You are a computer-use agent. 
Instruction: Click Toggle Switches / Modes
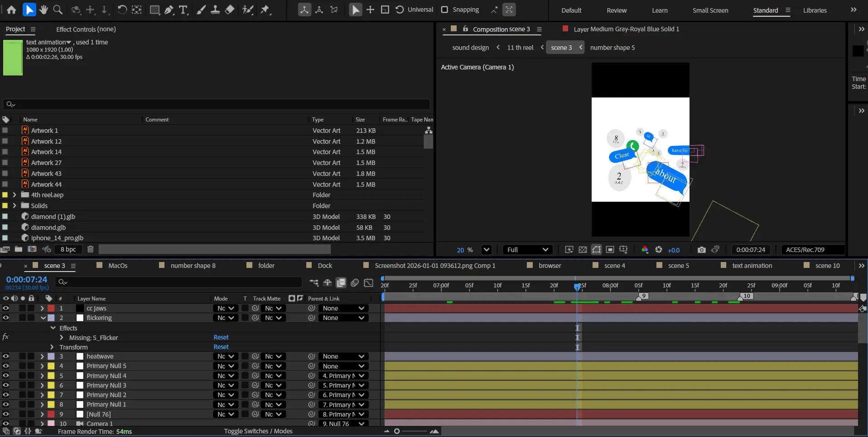tap(258, 431)
